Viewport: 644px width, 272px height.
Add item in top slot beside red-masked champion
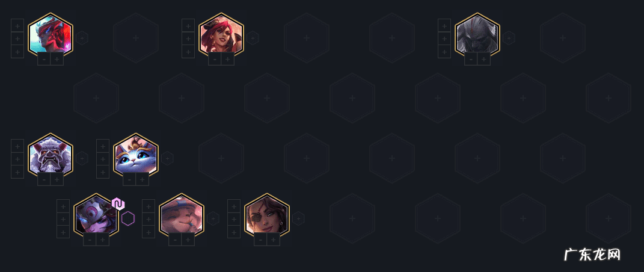click(17, 25)
